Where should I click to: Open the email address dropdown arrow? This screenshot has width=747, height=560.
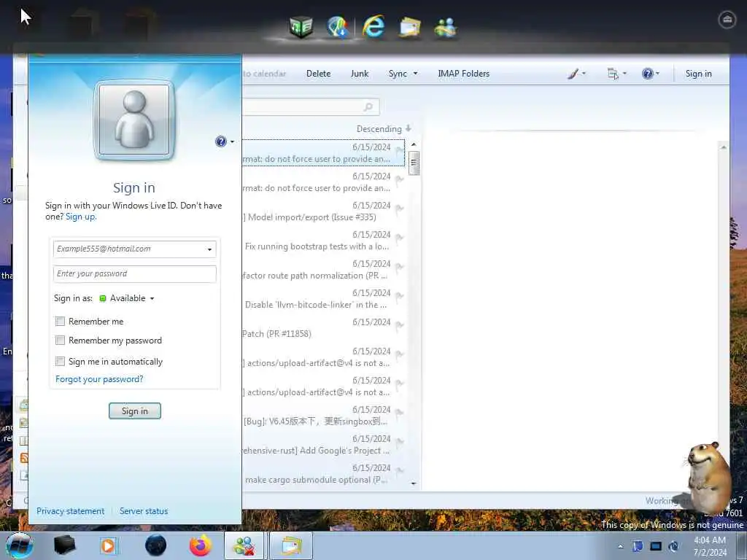pos(209,249)
